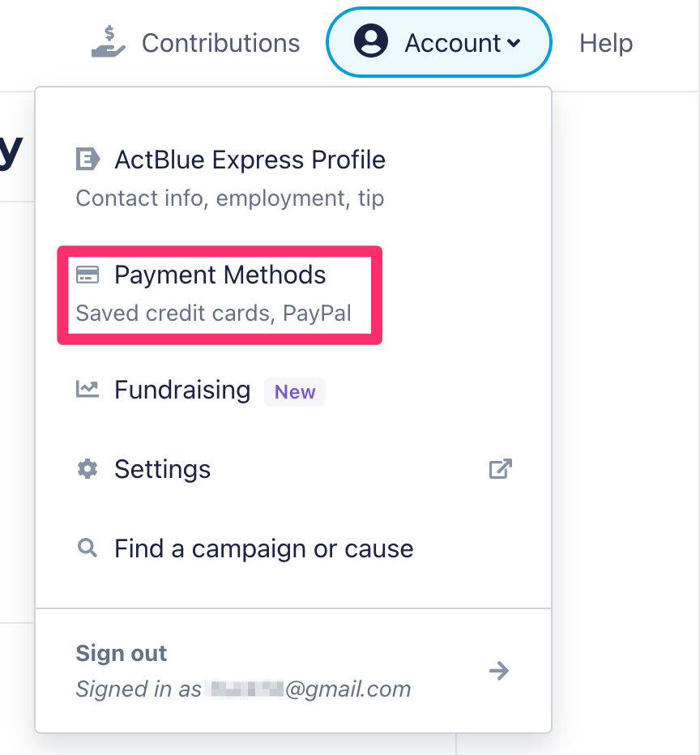
Task: Open Settings menu entry text
Action: pyautogui.click(x=162, y=469)
